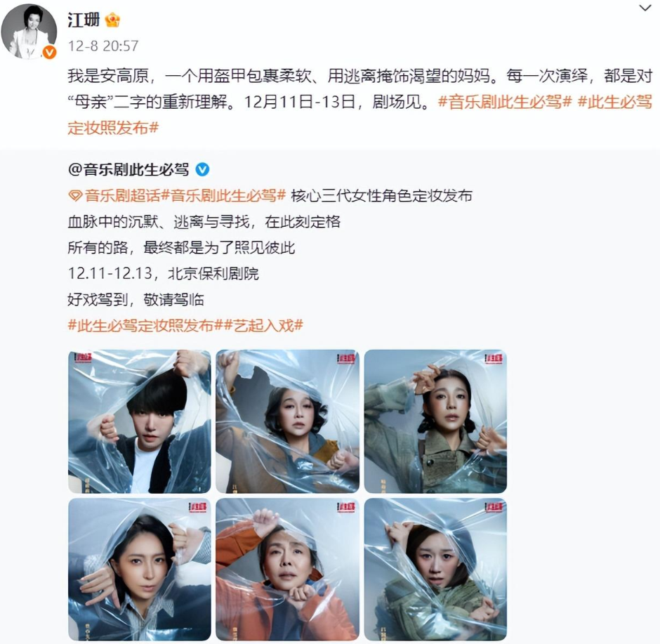Open #音乐剧此生必驾# tag in the reposted text

[x=223, y=196]
